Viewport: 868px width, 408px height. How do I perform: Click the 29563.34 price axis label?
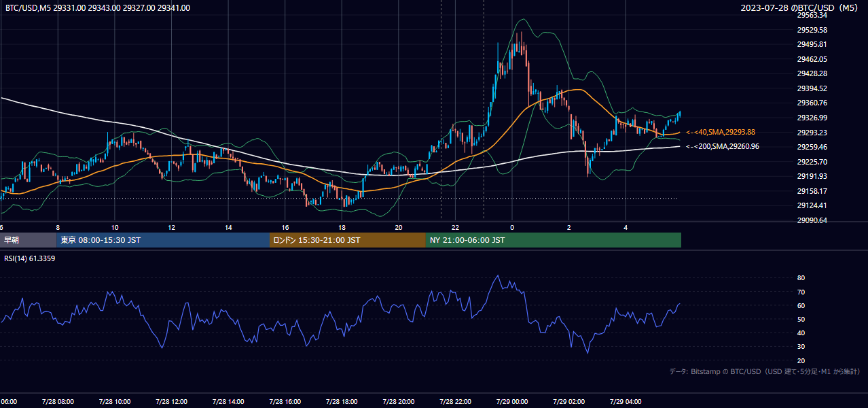[x=812, y=15]
